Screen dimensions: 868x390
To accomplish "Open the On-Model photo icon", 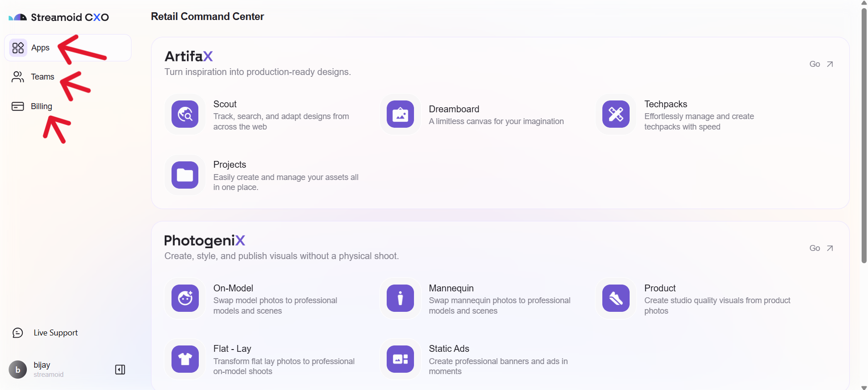I will pos(185,298).
